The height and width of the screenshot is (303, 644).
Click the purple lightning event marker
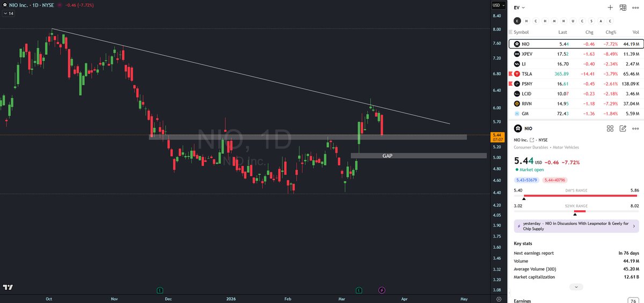point(382,290)
